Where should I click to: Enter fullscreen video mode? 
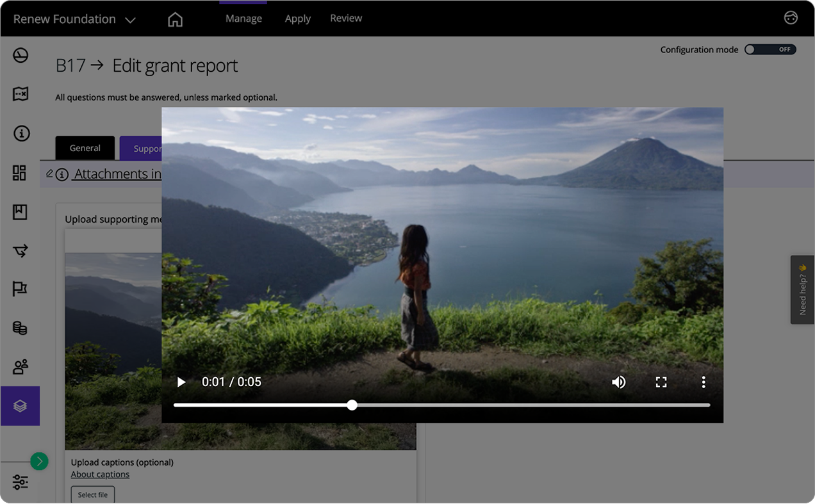[661, 382]
